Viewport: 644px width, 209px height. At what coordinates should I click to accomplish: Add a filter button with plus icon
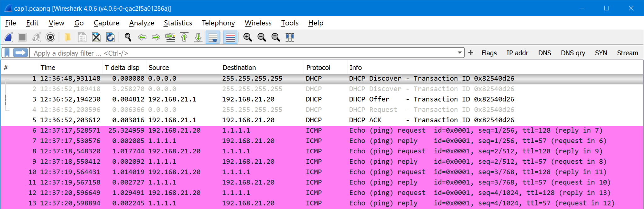tap(471, 53)
